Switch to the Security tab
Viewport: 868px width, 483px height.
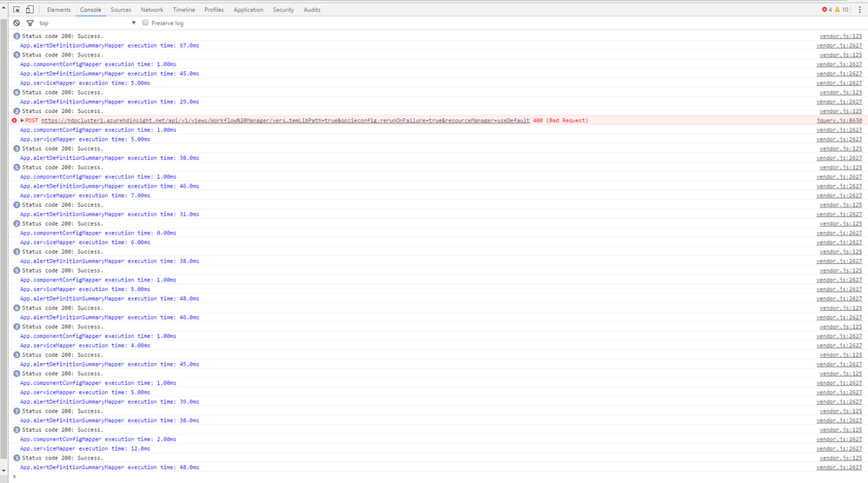point(283,10)
